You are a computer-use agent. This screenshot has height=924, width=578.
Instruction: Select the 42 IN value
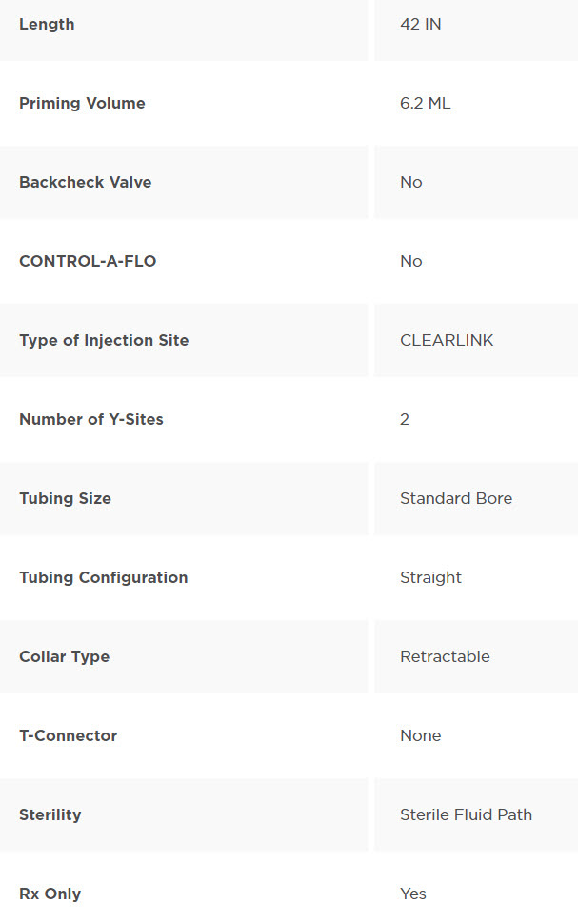point(420,24)
